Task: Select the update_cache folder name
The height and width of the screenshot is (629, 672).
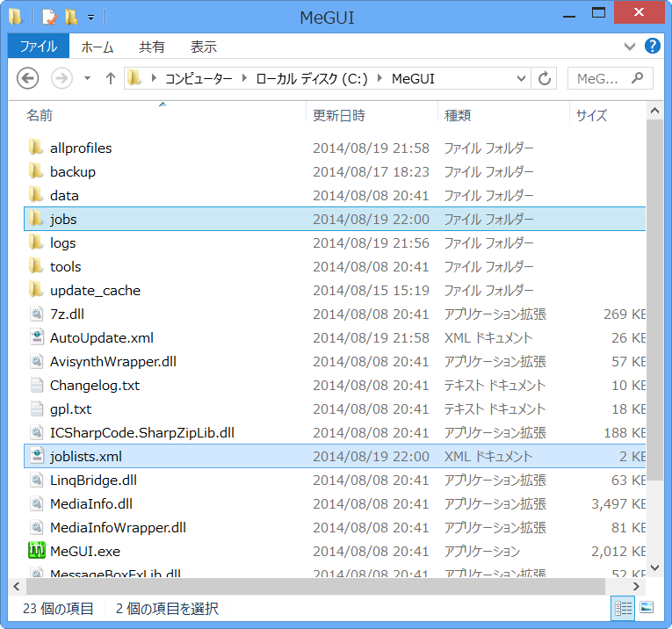Action: point(95,291)
